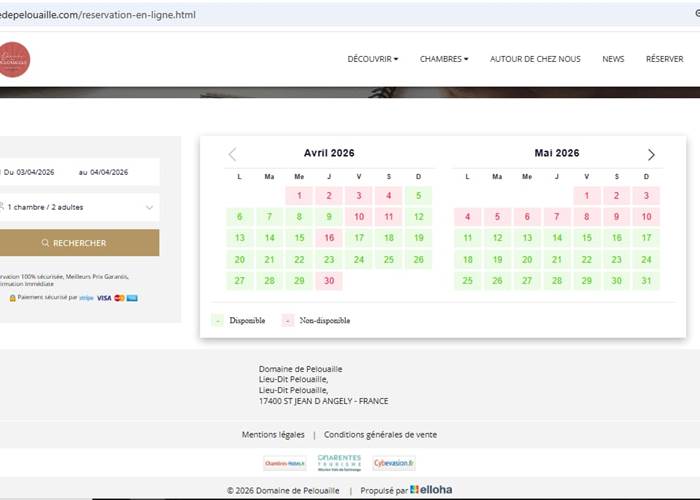The image size is (700, 500).
Task: Go to previous month with left chevron
Action: coord(233,154)
